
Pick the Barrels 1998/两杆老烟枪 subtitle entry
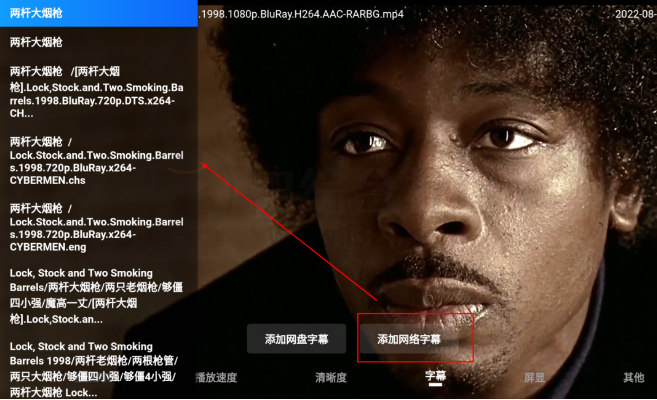point(98,369)
